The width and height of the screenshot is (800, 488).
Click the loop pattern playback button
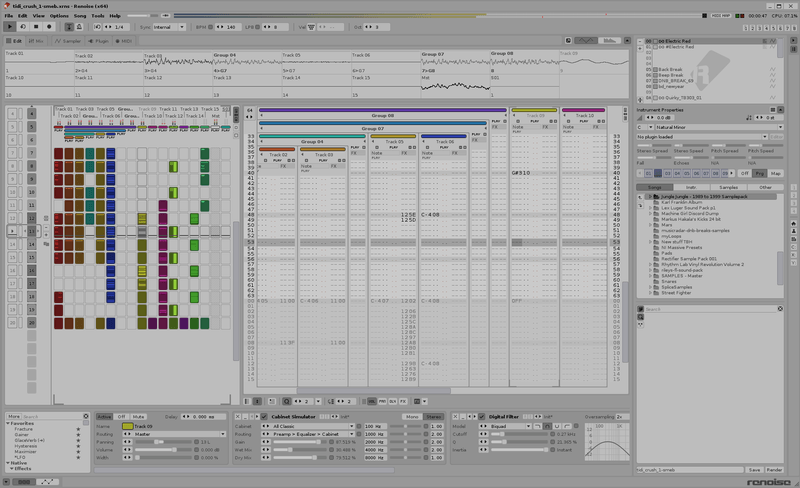coord(23,27)
